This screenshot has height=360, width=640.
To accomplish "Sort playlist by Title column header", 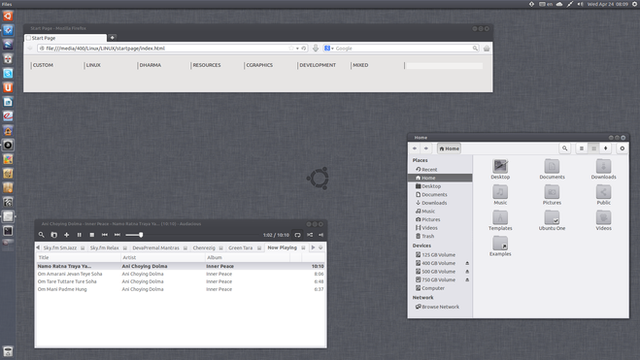I will coord(78,258).
